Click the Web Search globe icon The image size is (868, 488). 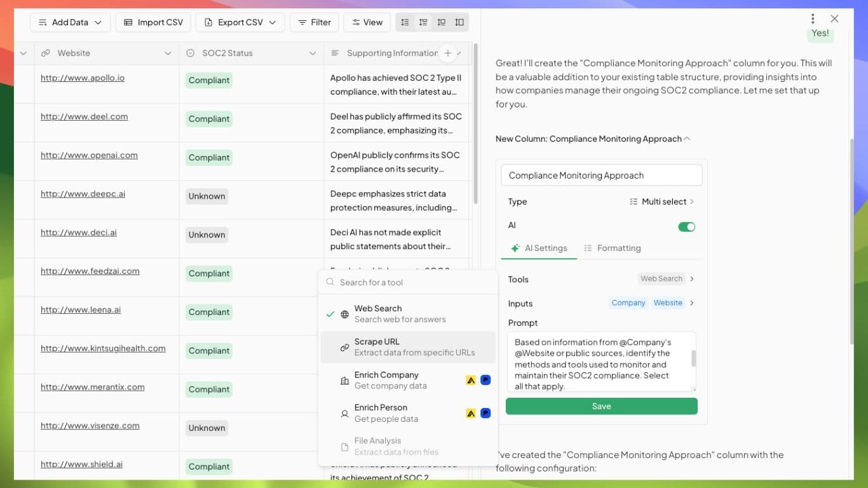pyautogui.click(x=344, y=314)
